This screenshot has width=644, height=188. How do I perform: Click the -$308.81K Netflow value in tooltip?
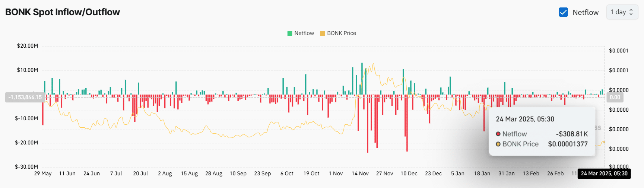tap(571, 134)
